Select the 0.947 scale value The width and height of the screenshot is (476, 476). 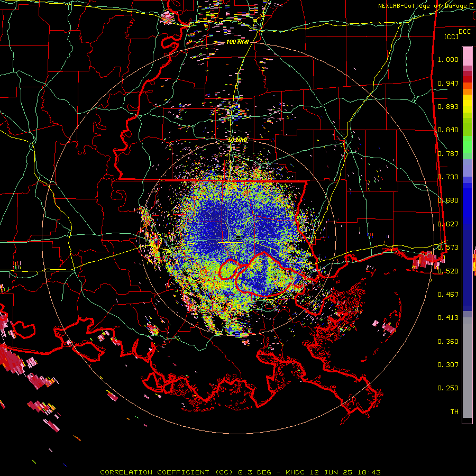(x=448, y=83)
